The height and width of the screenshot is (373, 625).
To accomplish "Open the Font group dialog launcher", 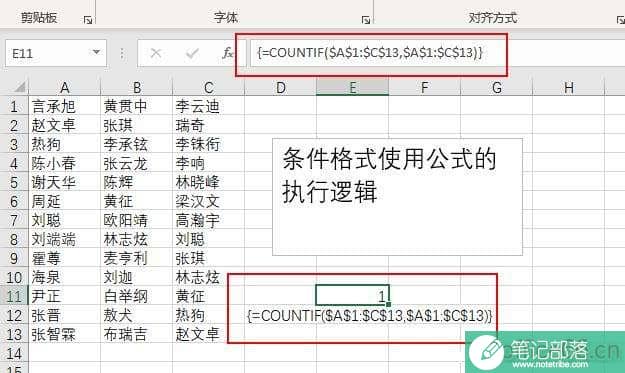I will (x=366, y=20).
